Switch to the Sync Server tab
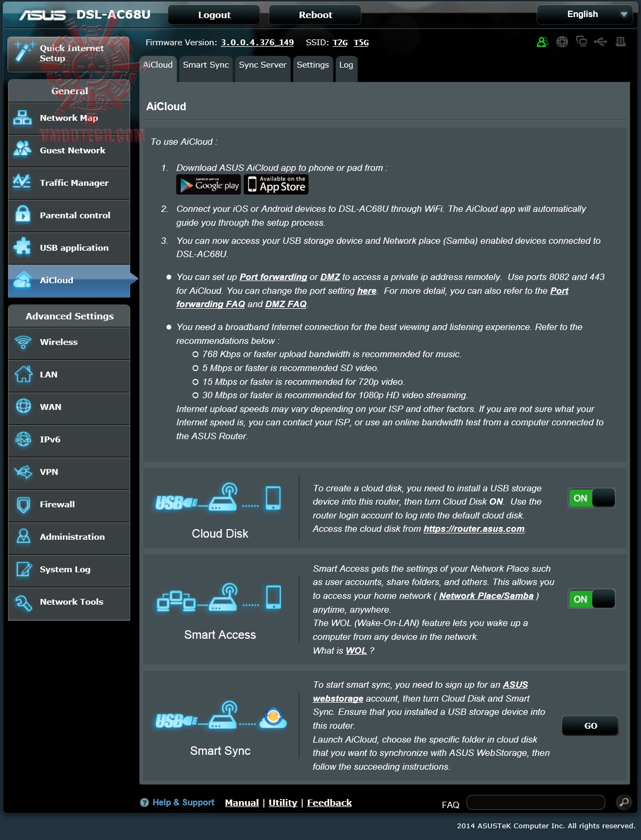Image resolution: width=641 pixels, height=840 pixels. coord(263,69)
